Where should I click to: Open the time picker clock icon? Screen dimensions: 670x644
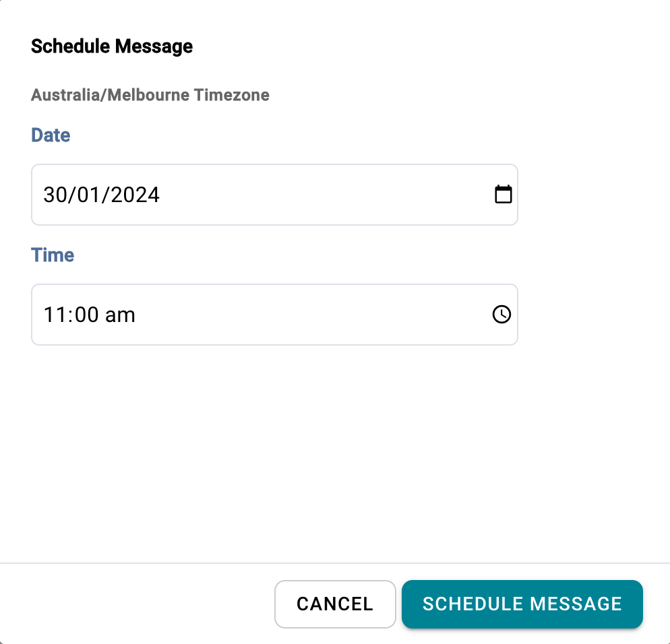click(501, 315)
